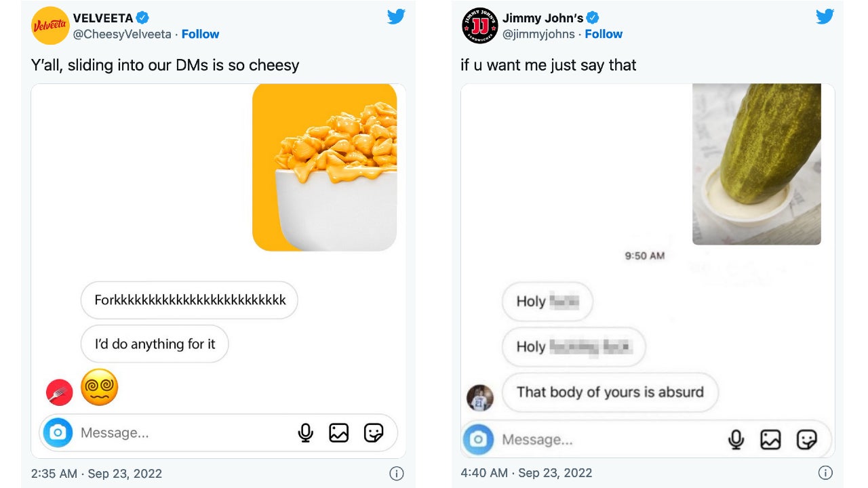
Task: Open the sticker icon in Velveeta's message bar
Action: 372,432
